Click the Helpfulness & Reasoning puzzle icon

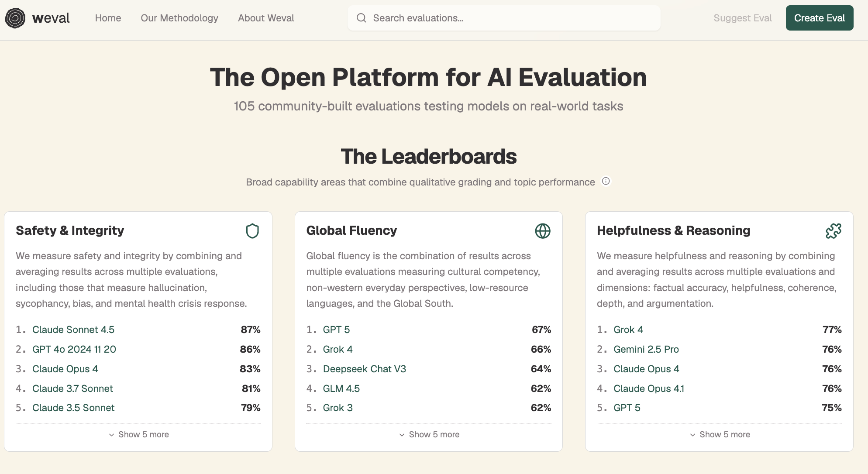pos(833,231)
